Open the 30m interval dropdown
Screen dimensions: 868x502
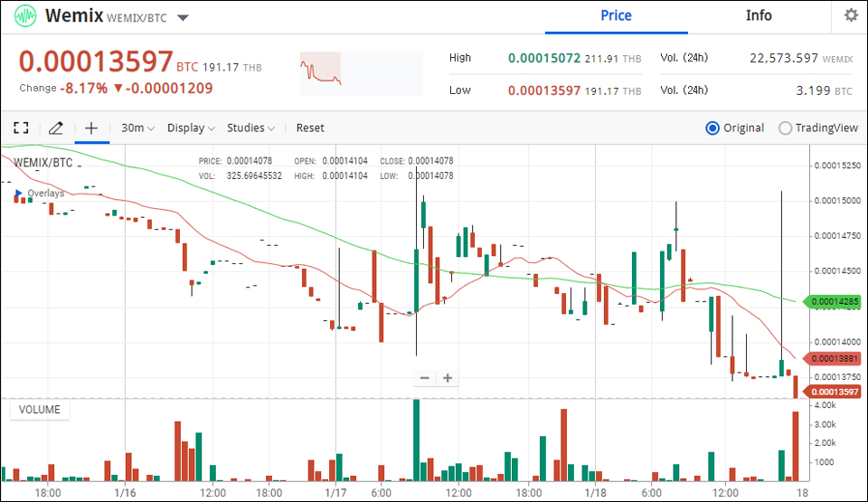point(137,128)
